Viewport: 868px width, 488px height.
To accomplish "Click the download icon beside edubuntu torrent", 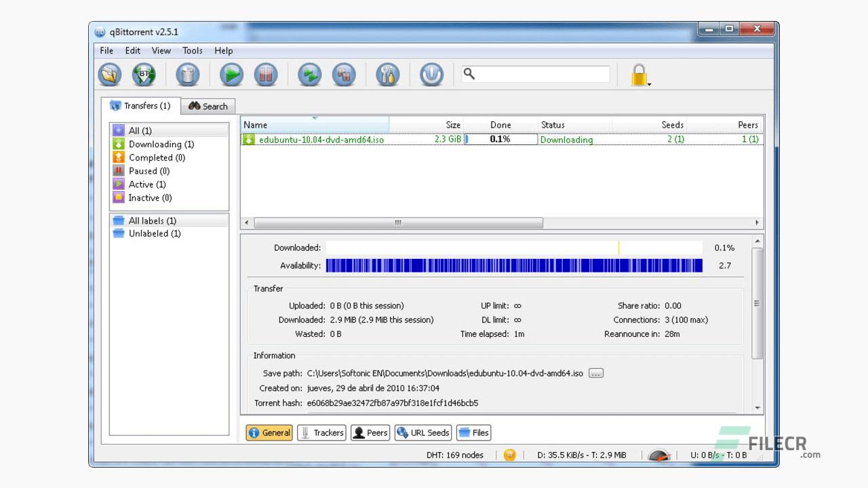I will (x=249, y=140).
